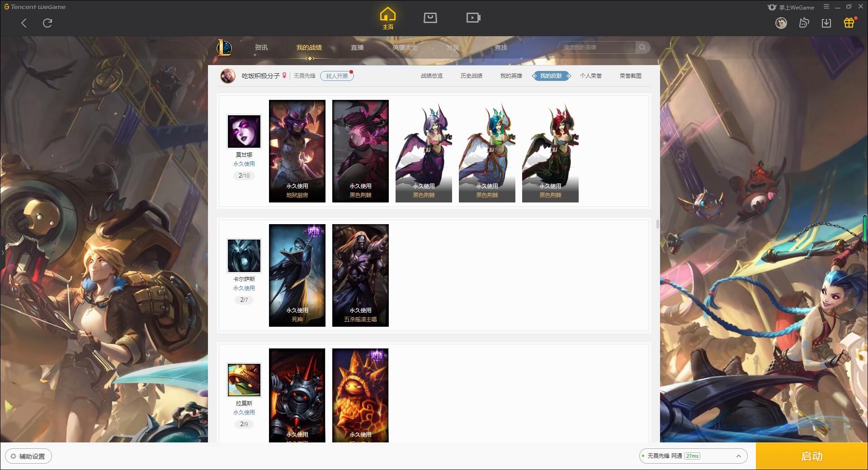868x470 pixels.
Task: Open 辅助设置 settings button
Action: 28,456
